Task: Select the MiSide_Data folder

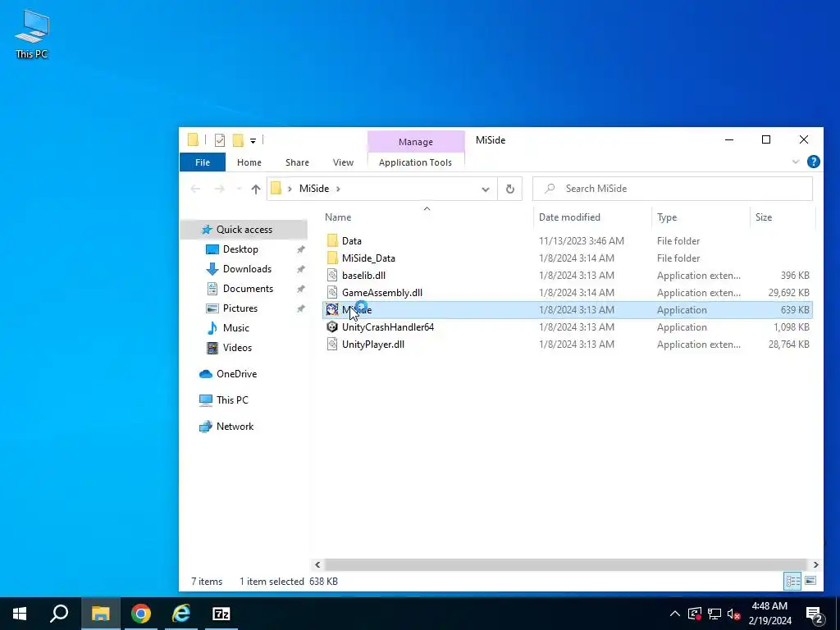Action: coord(368,258)
